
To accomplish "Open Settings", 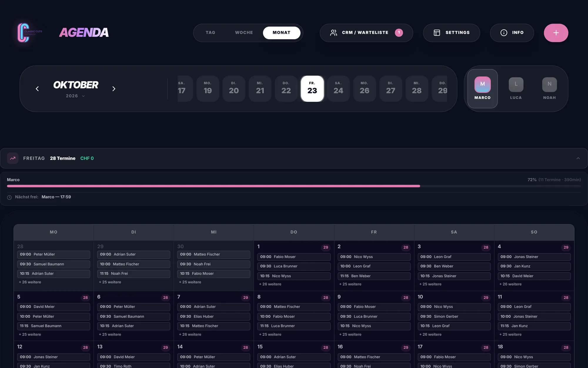I will click(x=451, y=33).
